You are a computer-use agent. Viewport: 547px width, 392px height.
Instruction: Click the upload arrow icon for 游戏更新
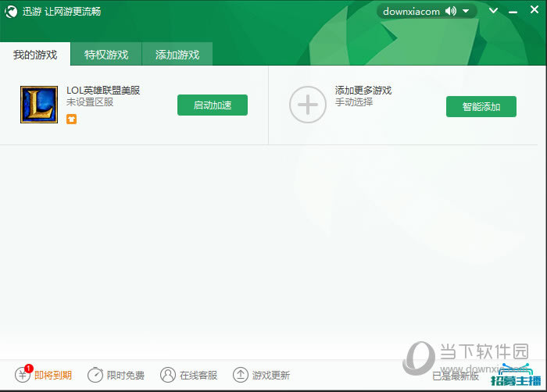click(241, 375)
